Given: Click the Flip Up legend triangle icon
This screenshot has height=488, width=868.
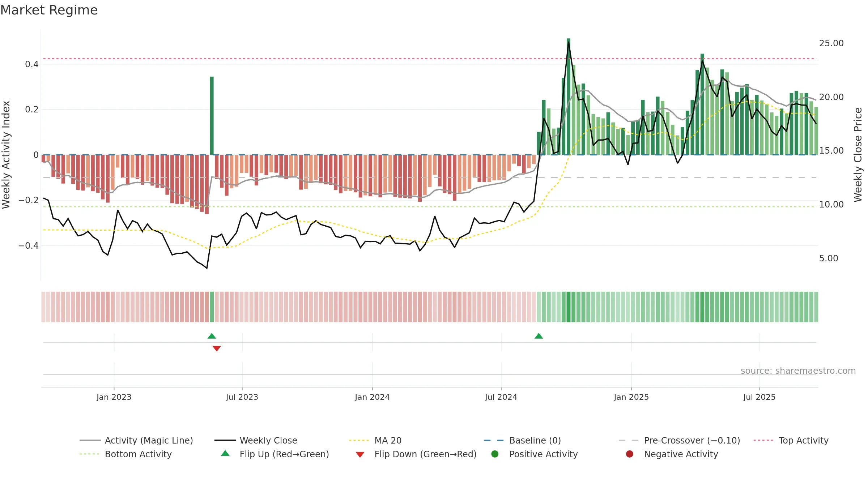Looking at the screenshot, I should (x=225, y=453).
